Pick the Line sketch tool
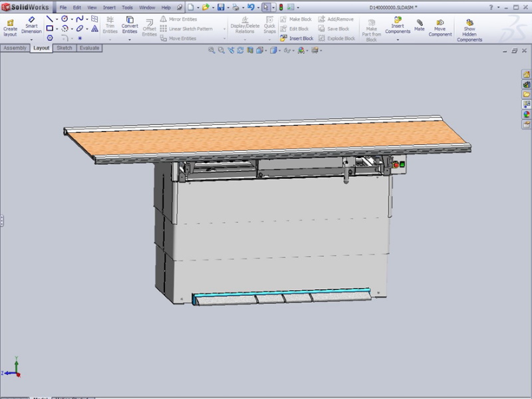Image resolution: width=532 pixels, height=399 pixels. [x=50, y=19]
